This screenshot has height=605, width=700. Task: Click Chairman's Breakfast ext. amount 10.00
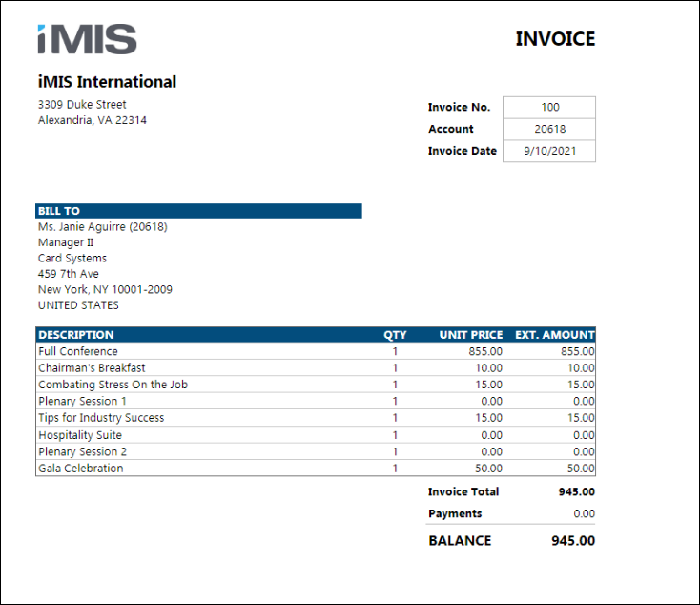click(581, 367)
